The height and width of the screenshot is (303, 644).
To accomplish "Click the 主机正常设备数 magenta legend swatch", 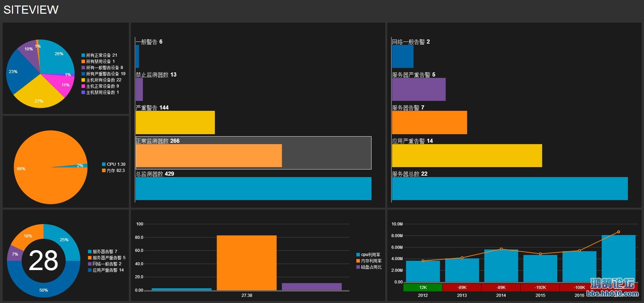I will (83, 86).
